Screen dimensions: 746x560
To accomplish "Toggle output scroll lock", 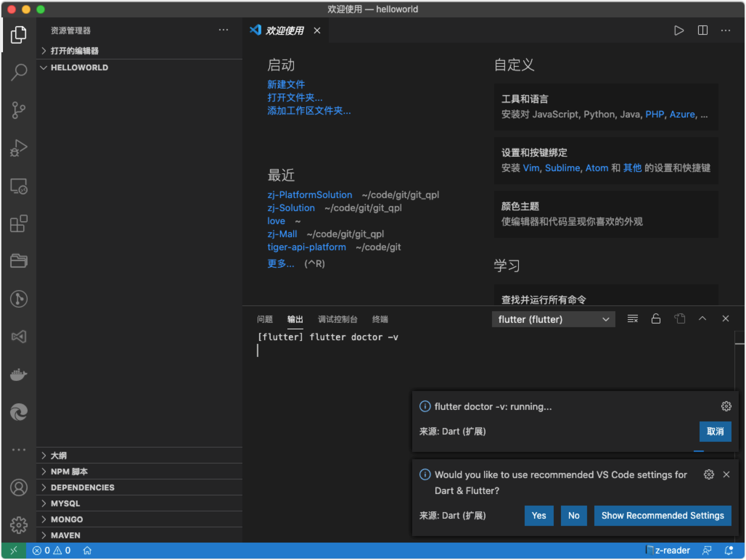I will click(x=656, y=319).
